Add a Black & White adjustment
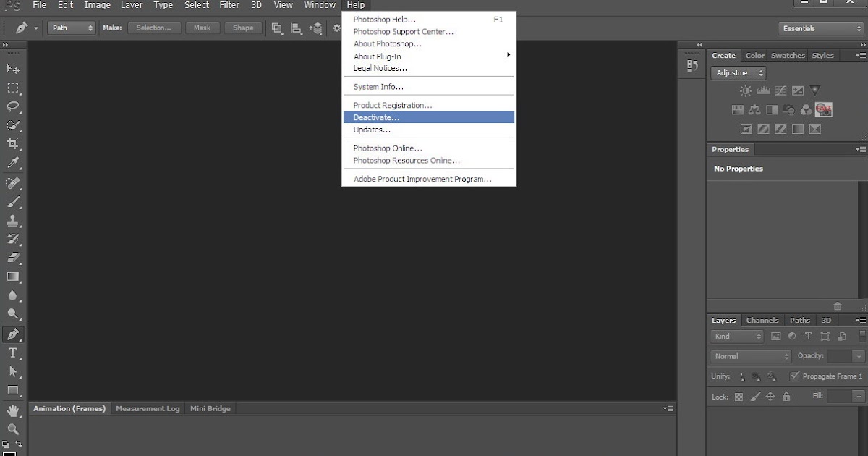 [x=772, y=110]
